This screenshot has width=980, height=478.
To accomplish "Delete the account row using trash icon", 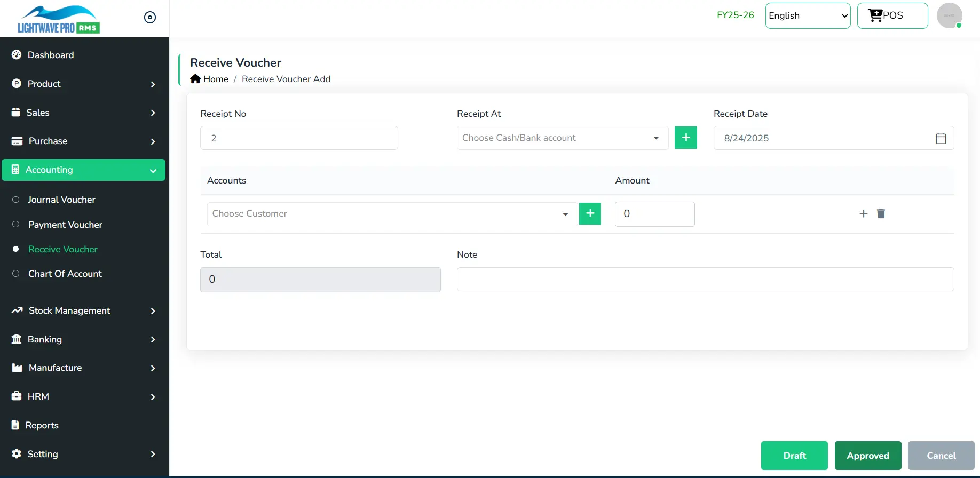I will pos(881,213).
